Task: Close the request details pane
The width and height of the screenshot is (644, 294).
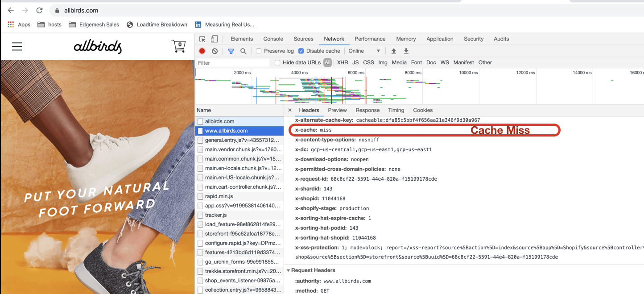Action: tap(290, 110)
